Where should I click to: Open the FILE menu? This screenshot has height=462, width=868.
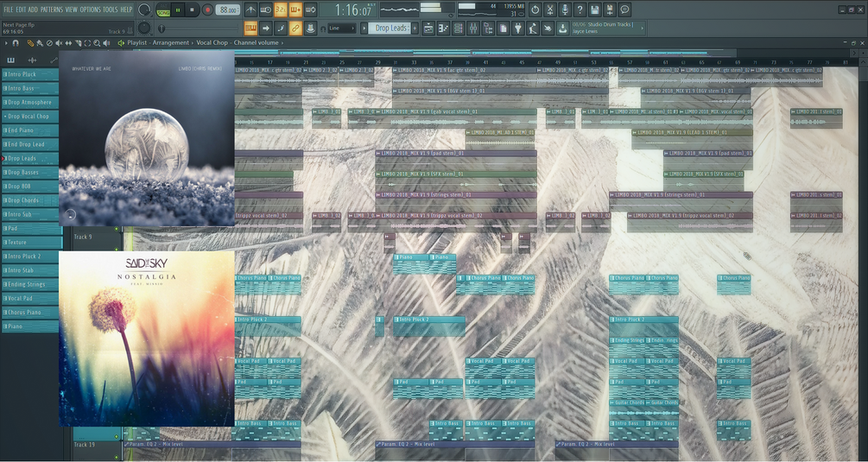coord(9,9)
